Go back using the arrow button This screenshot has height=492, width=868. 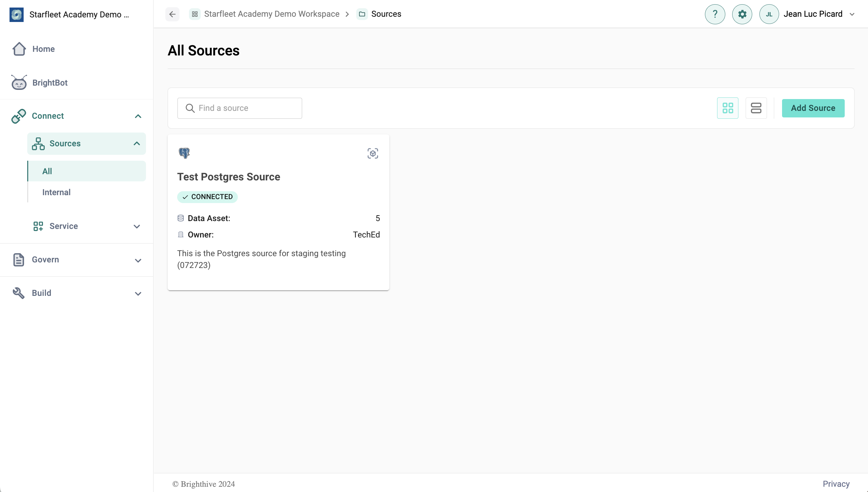(x=172, y=14)
